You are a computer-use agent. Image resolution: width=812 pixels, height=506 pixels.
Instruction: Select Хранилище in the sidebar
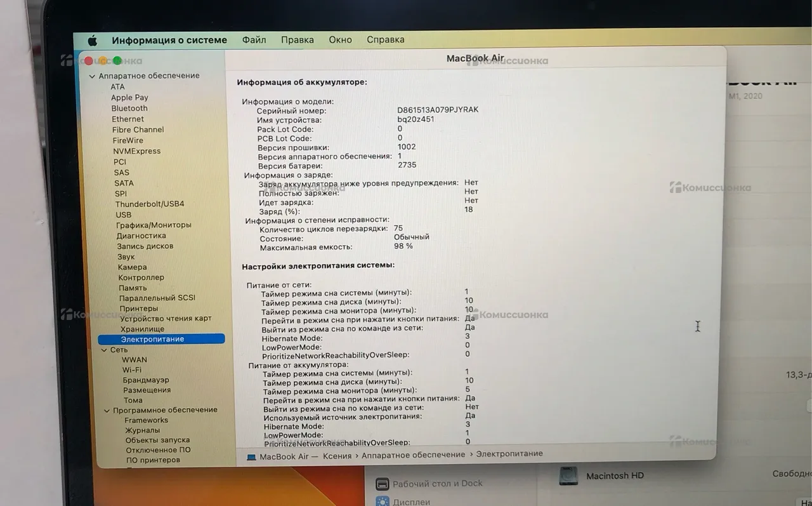(142, 329)
